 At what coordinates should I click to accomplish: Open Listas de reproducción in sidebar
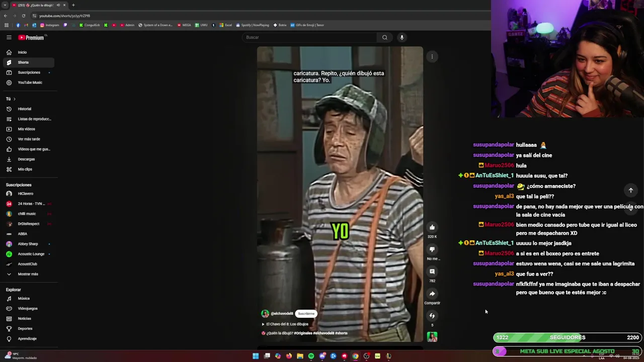[28, 119]
